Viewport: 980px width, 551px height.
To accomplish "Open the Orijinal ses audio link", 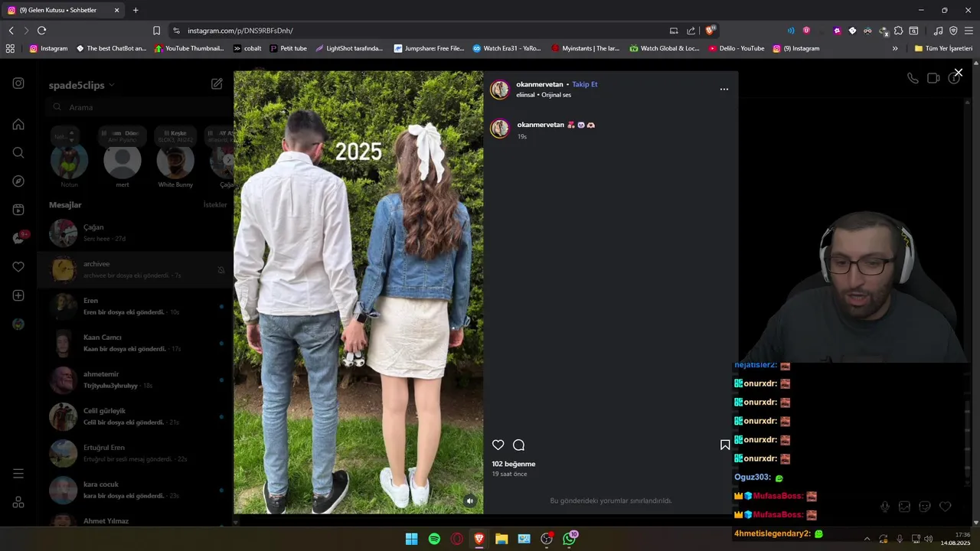I will pyautogui.click(x=556, y=95).
